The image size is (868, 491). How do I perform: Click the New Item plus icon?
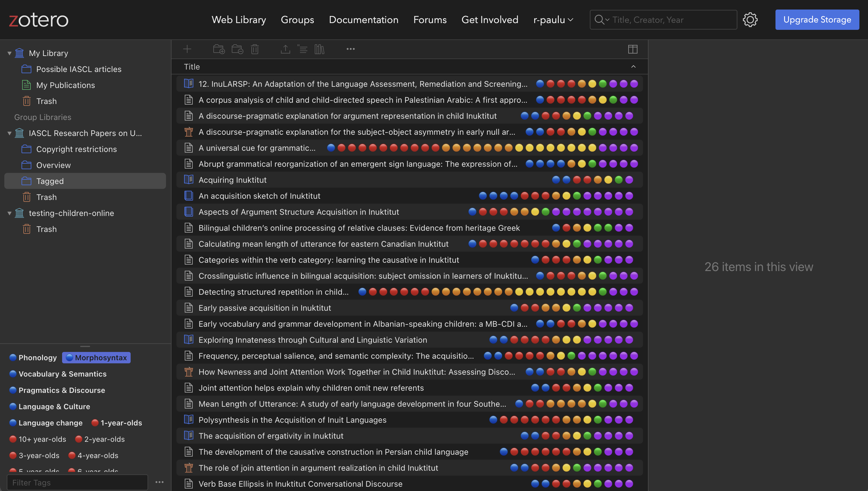point(187,49)
